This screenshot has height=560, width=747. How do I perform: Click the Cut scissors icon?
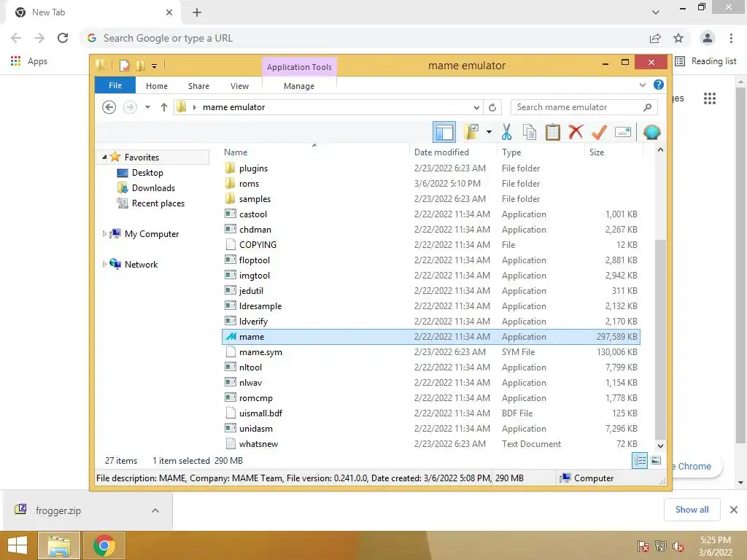point(506,132)
